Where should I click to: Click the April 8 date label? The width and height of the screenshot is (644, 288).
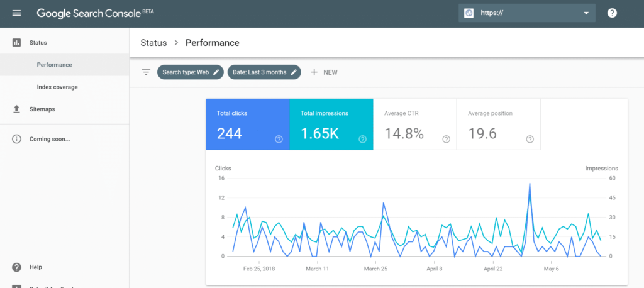(435, 269)
